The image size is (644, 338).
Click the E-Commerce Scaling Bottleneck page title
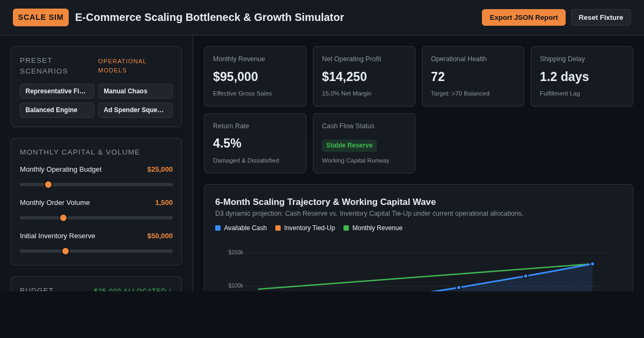pos(209,17)
